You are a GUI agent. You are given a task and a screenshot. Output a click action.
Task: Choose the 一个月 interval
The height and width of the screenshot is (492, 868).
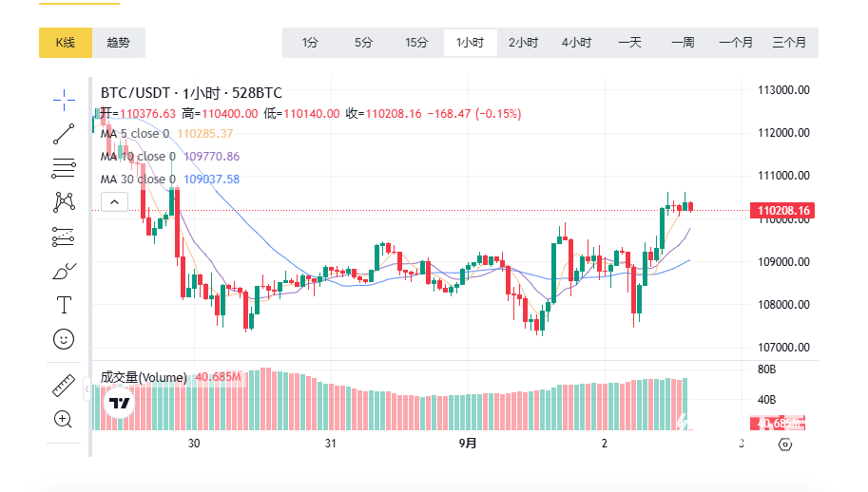(x=736, y=43)
